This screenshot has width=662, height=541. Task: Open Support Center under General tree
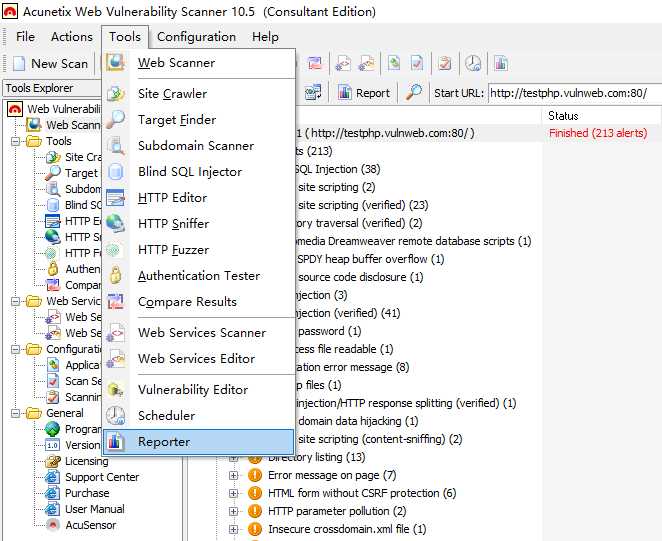93,477
